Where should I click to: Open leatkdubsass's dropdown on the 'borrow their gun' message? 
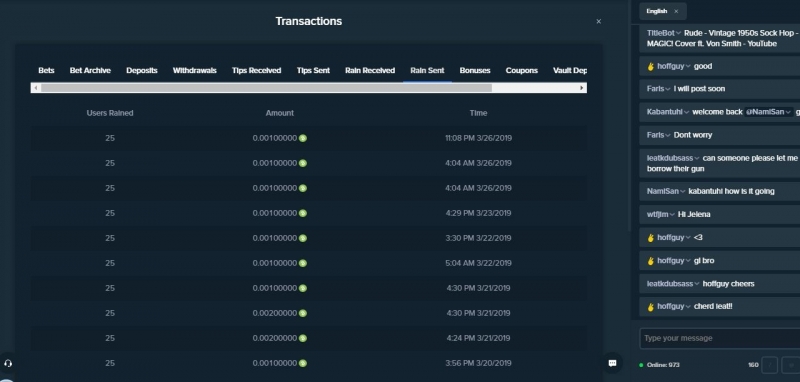[697, 159]
